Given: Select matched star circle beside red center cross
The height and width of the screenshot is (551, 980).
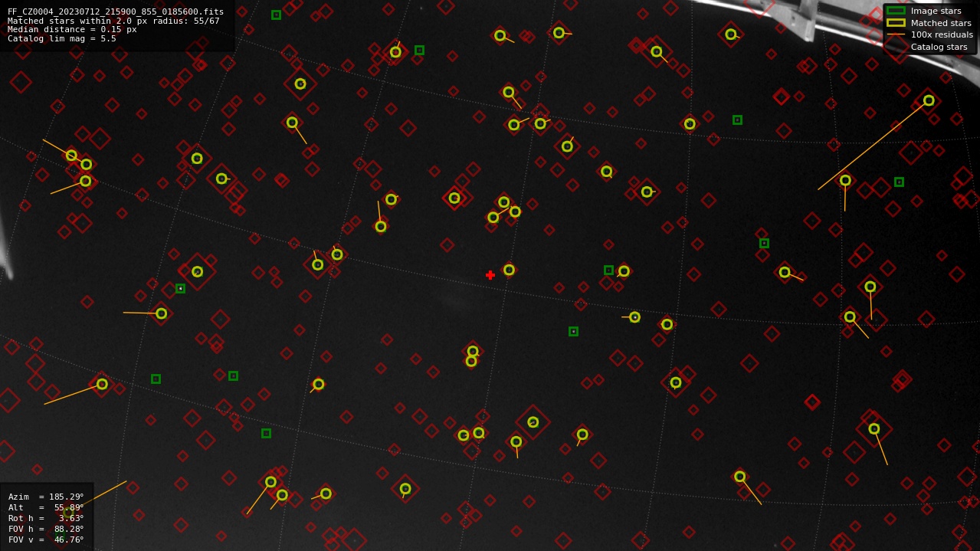Looking at the screenshot, I should tap(509, 270).
